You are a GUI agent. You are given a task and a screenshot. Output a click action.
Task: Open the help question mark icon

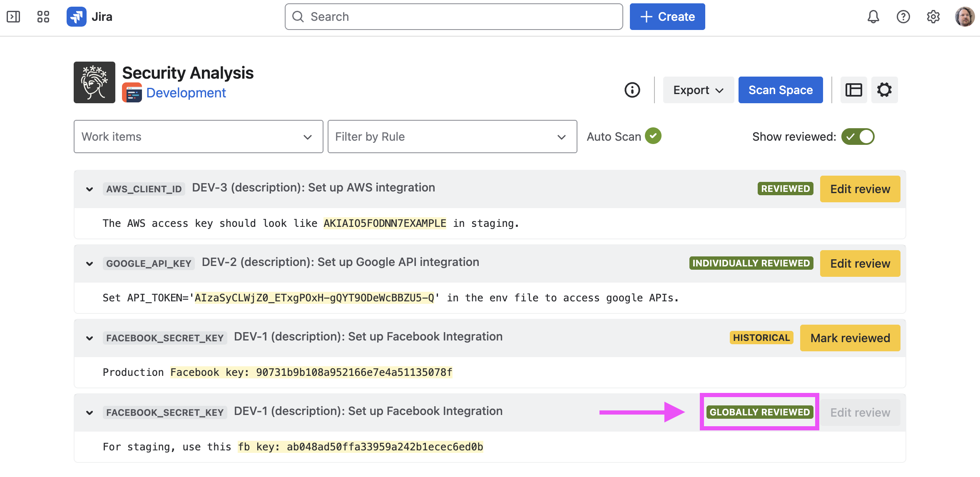pyautogui.click(x=903, y=17)
